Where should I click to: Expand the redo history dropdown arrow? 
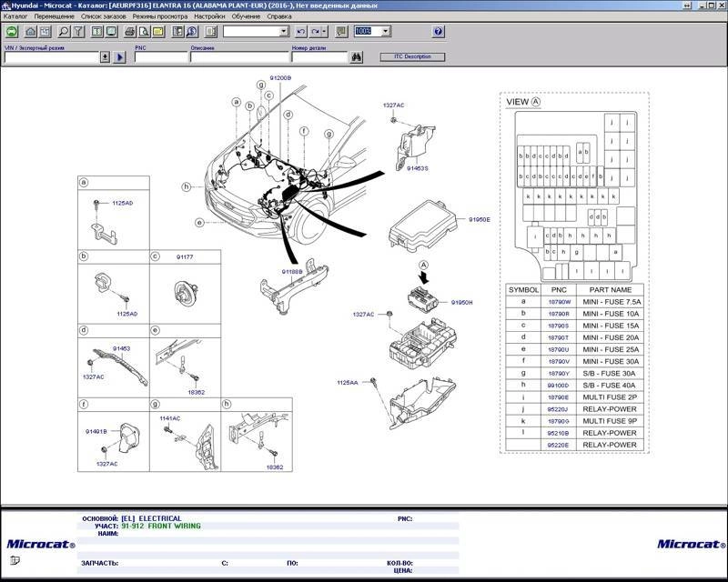325,32
